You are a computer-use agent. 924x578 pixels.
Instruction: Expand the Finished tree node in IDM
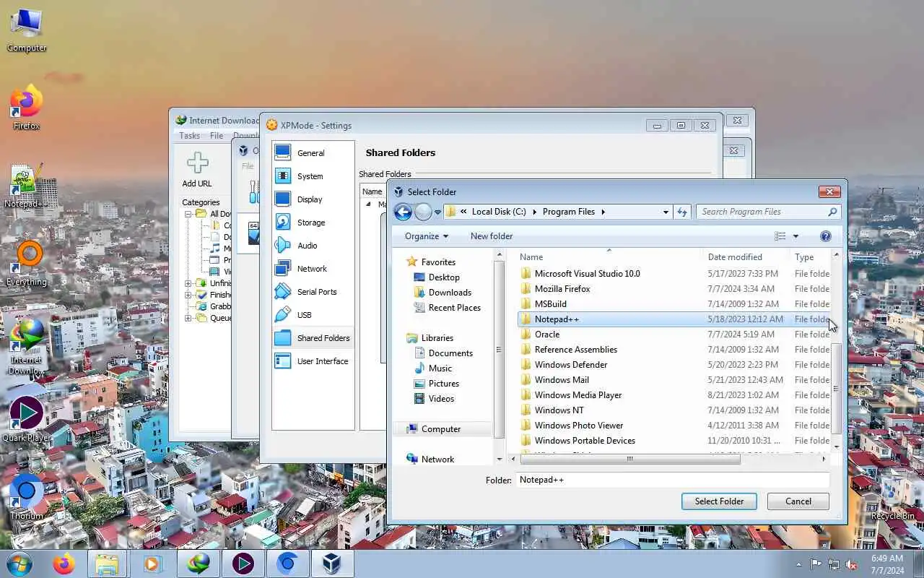click(188, 295)
